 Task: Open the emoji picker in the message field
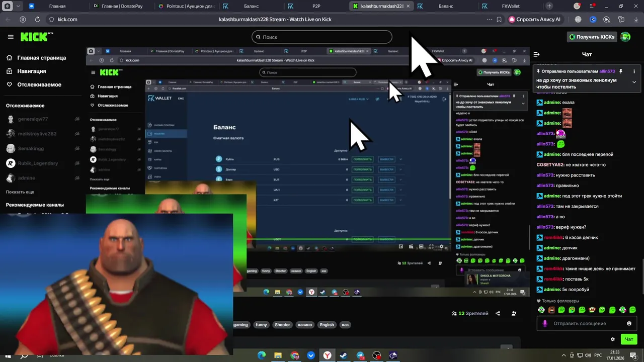(629, 323)
